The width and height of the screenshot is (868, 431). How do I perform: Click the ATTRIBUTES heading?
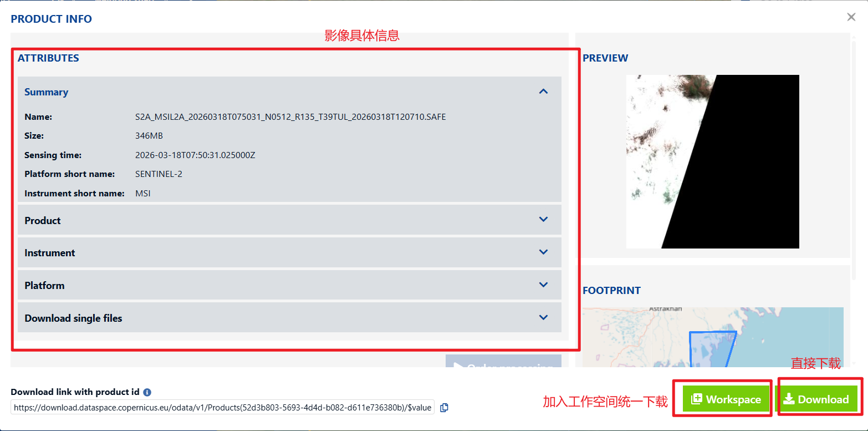coord(48,58)
